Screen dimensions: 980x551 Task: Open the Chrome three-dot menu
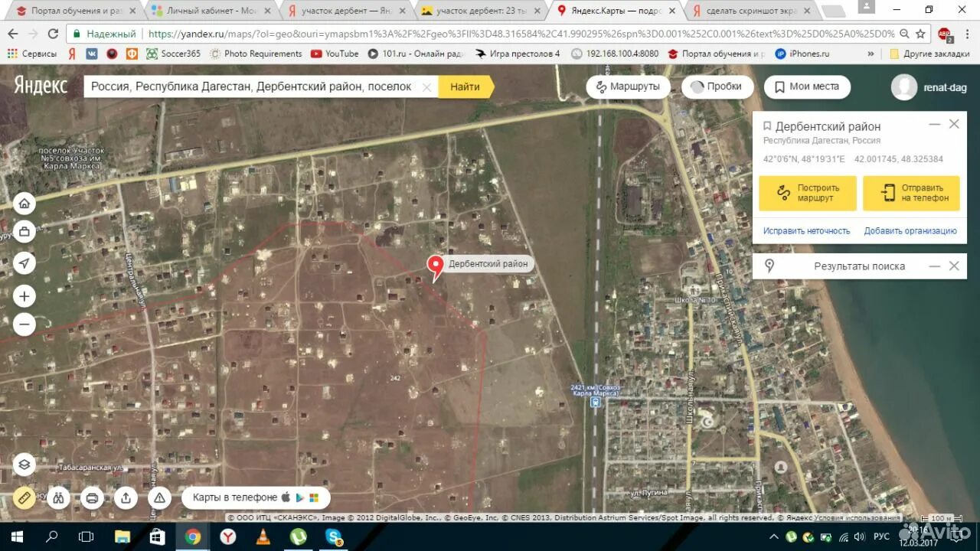click(x=966, y=34)
